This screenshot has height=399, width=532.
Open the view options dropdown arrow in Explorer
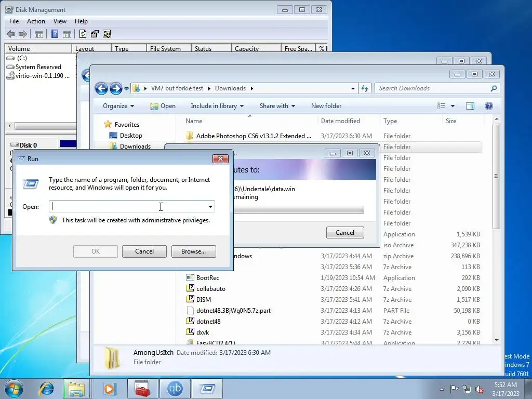click(453, 106)
